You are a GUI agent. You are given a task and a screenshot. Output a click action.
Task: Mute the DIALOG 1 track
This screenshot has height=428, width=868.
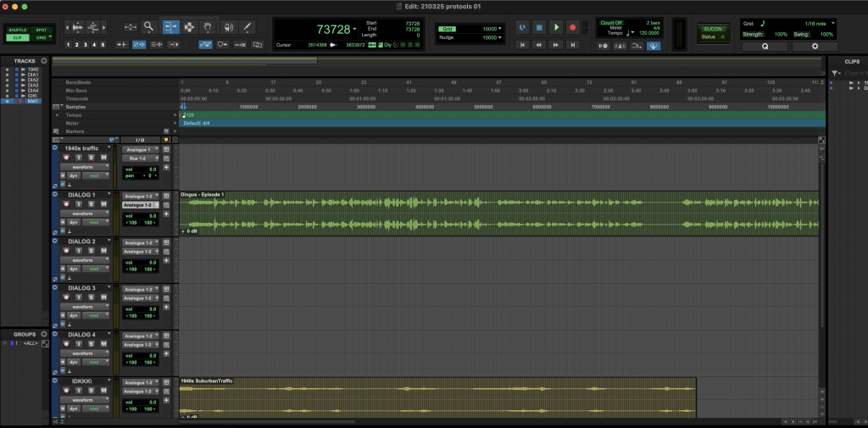coord(104,203)
